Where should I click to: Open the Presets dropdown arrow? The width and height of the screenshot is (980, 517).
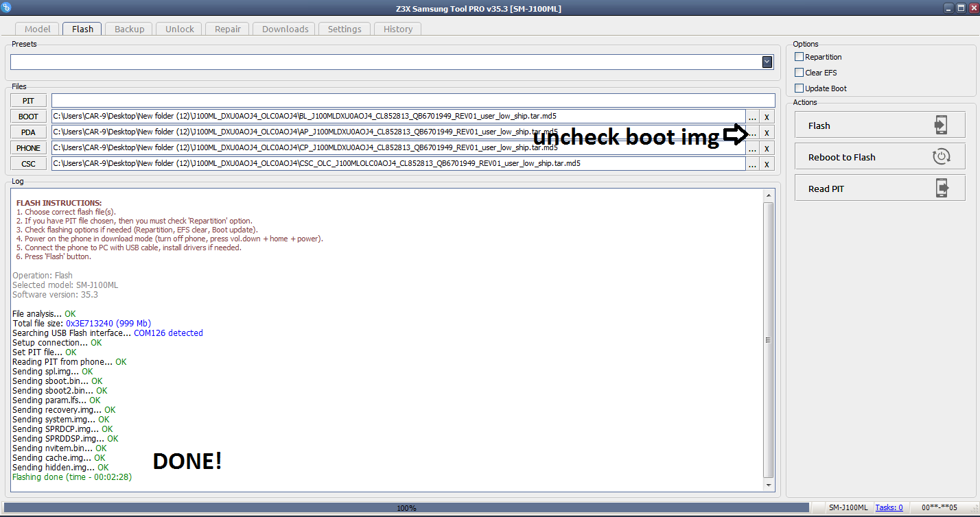point(767,62)
